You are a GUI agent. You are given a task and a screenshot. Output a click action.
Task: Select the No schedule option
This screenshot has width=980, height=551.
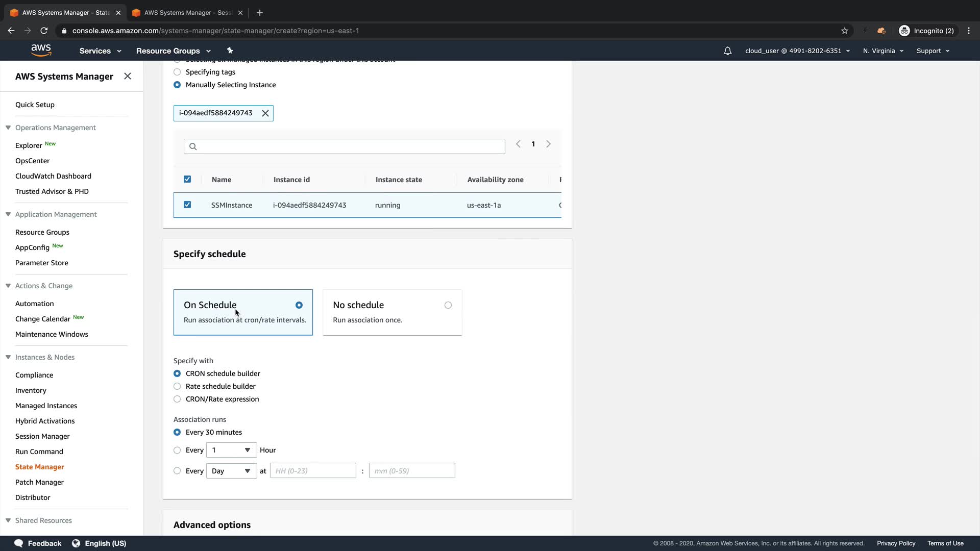pos(448,305)
